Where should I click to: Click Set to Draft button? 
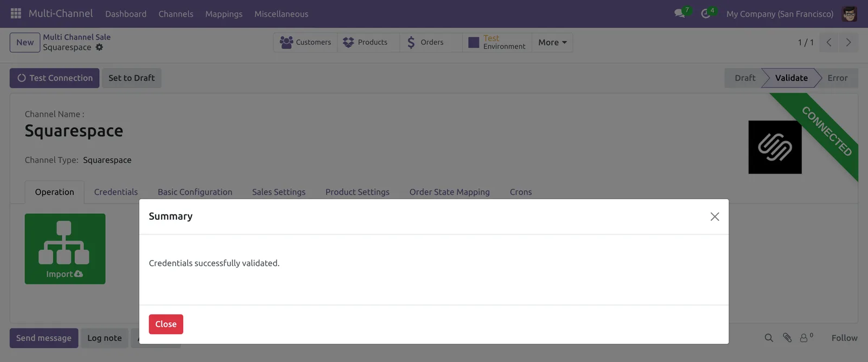[131, 78]
